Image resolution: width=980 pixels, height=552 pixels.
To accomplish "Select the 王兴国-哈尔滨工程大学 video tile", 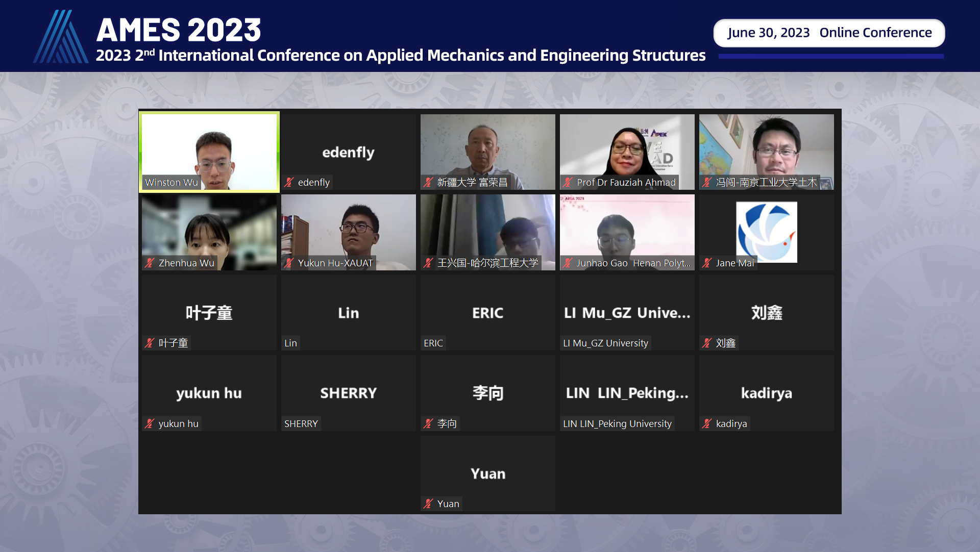I will coord(488,232).
